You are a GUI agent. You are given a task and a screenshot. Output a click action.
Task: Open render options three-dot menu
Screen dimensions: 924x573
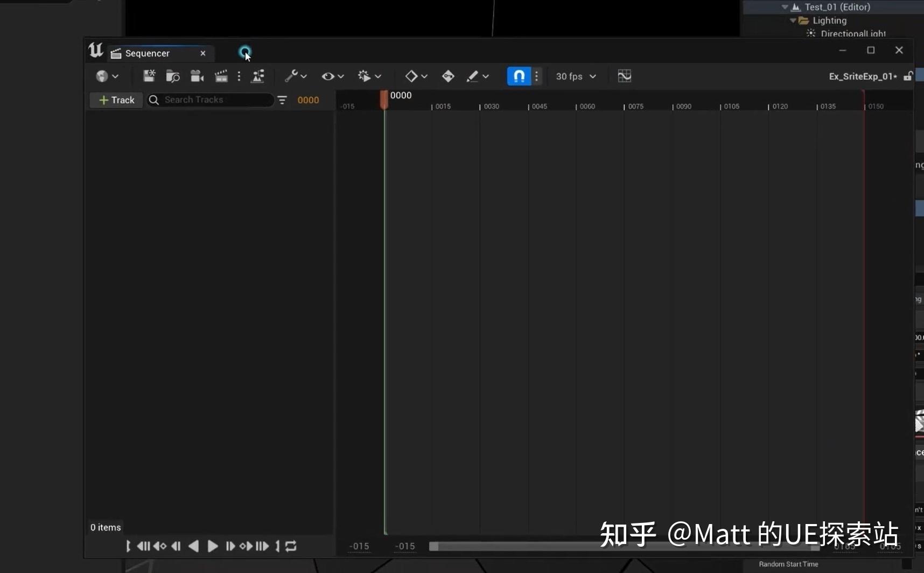pyautogui.click(x=239, y=76)
